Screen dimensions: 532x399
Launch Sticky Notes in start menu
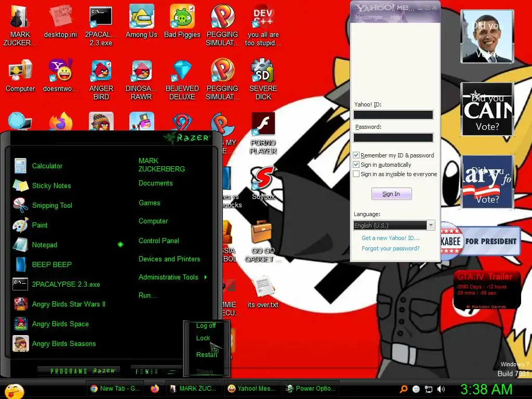point(43,185)
